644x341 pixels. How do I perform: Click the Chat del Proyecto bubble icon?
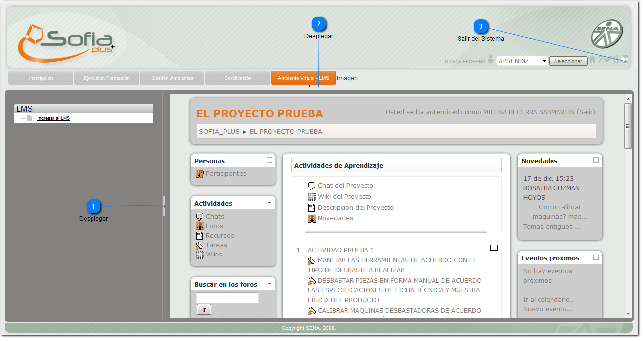[x=312, y=186]
